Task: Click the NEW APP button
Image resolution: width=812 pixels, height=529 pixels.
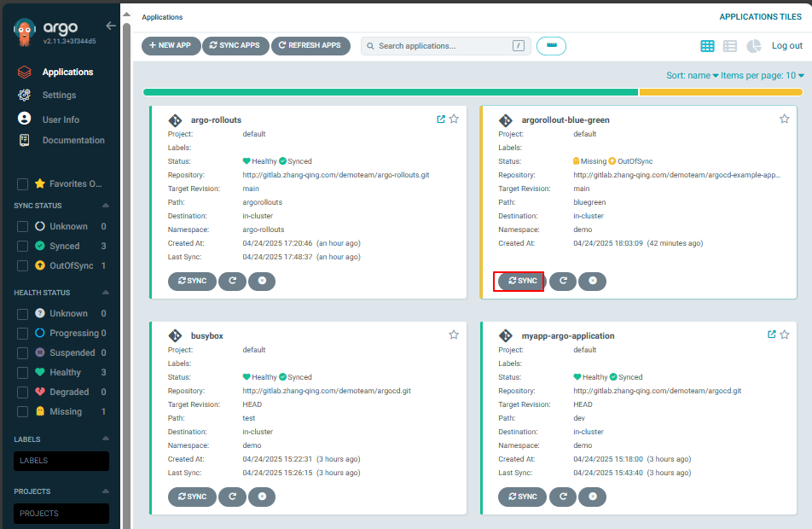Action: coord(171,45)
